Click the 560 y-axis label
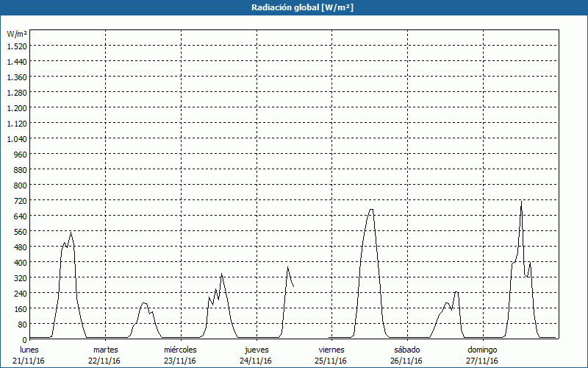588x368 pixels. (x=21, y=232)
